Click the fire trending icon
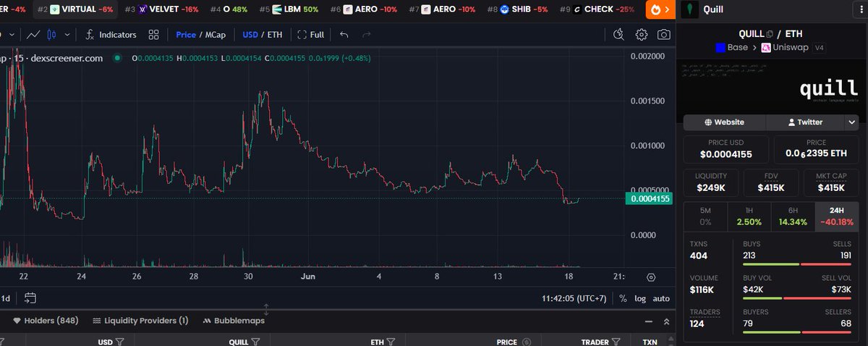Viewport: 868px width, 346px height. coord(656,10)
